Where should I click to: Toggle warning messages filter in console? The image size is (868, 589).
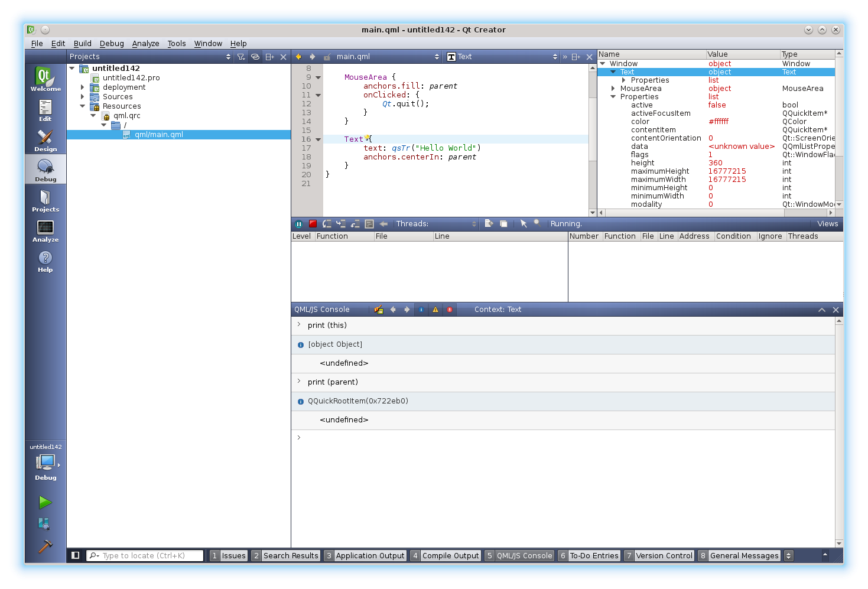tap(435, 310)
